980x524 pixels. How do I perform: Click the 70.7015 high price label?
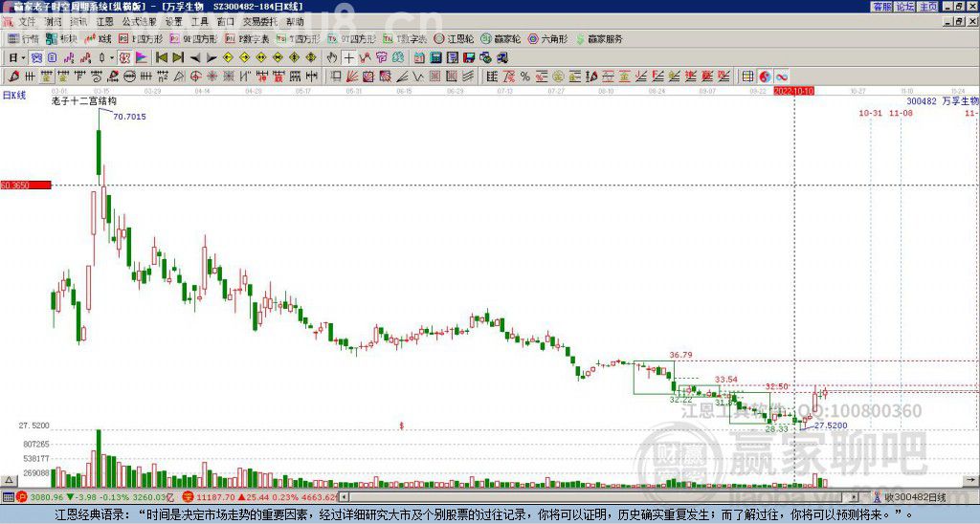pyautogui.click(x=129, y=117)
